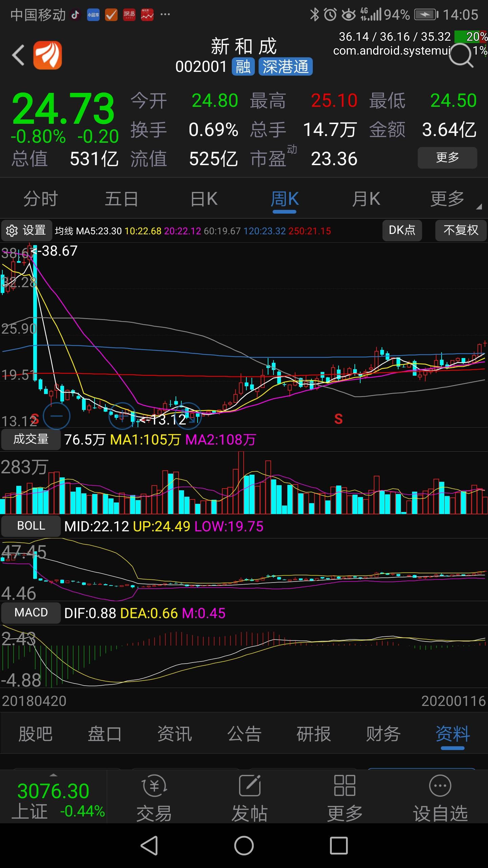Tap the 市盈 23.36 value

(x=334, y=159)
